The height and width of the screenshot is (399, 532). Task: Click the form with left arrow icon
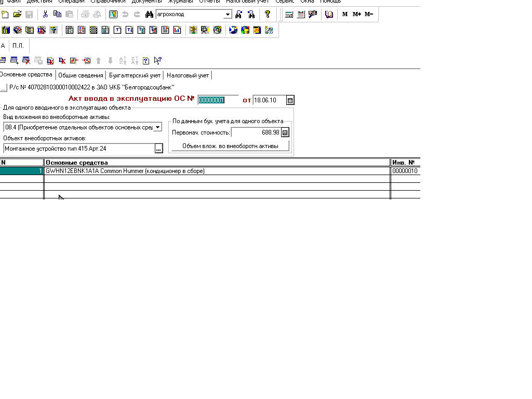point(74,60)
